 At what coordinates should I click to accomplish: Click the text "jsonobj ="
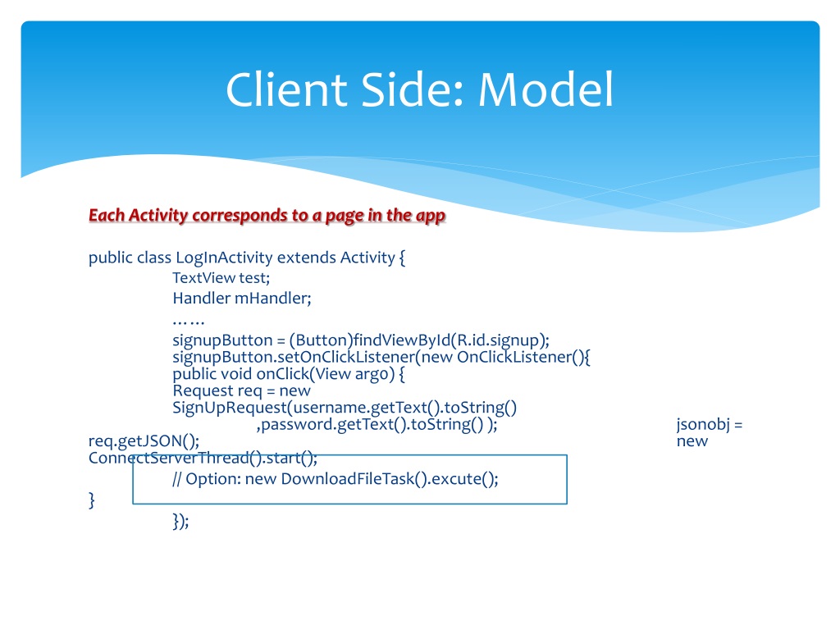(x=710, y=425)
